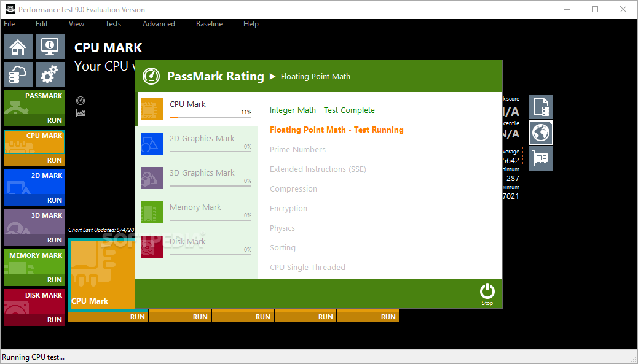Click the 2D Graphics Mark progress bar
The image size is (638, 364).
[210, 152]
